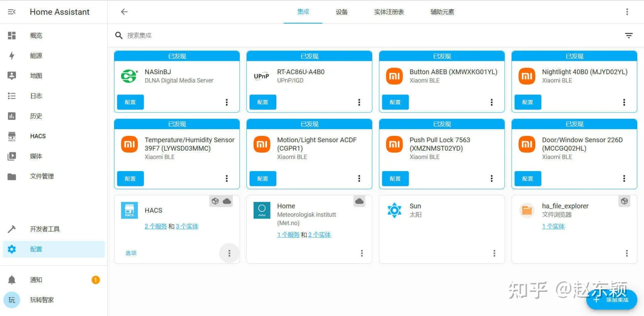Image resolution: width=644 pixels, height=316 pixels.
Task: Open HACS 3 个实体 link
Action: (187, 227)
